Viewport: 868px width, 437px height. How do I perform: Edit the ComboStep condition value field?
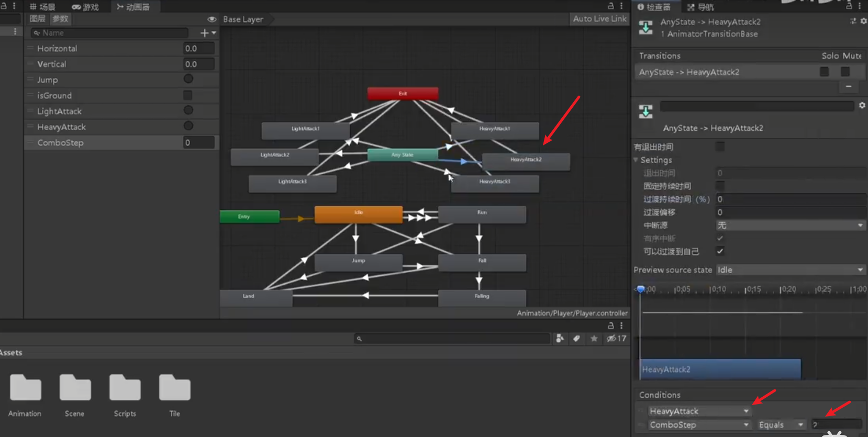point(837,425)
